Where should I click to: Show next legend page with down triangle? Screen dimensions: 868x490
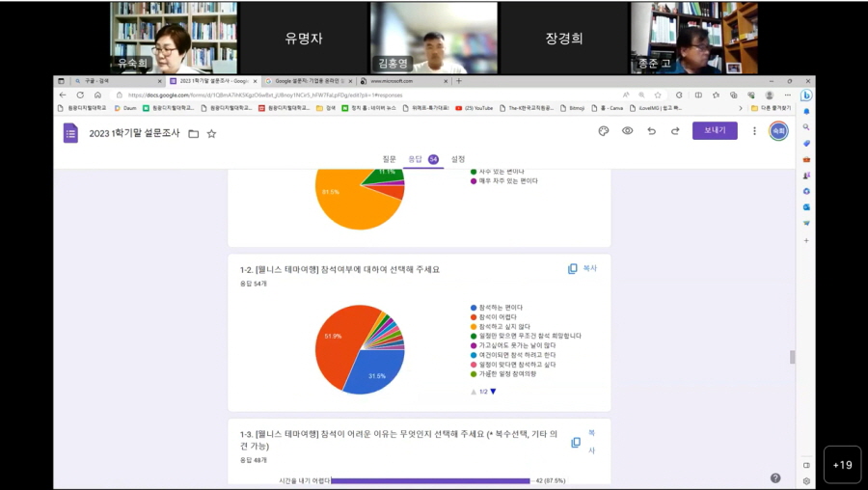pyautogui.click(x=493, y=392)
